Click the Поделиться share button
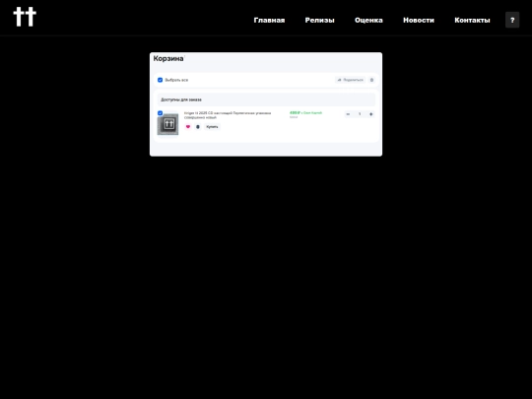Image resolution: width=532 pixels, height=399 pixels. point(351,80)
